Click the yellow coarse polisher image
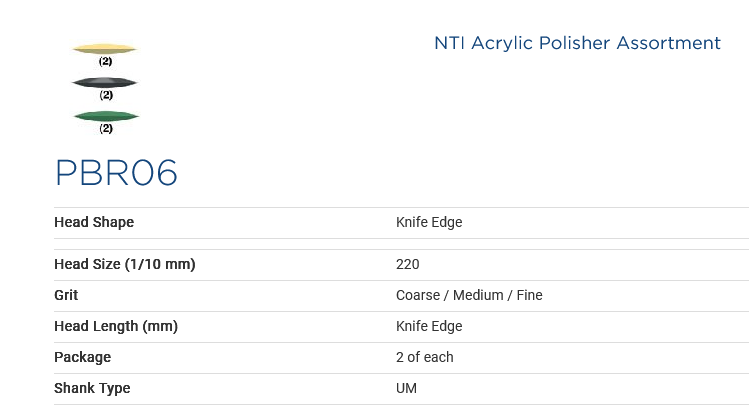The width and height of the screenshot is (749, 408). [x=105, y=48]
